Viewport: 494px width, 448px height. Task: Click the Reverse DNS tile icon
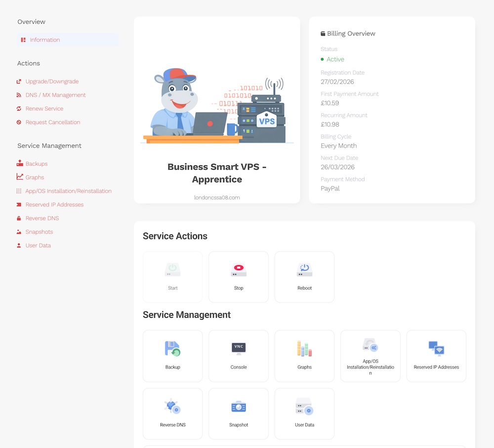(x=172, y=407)
